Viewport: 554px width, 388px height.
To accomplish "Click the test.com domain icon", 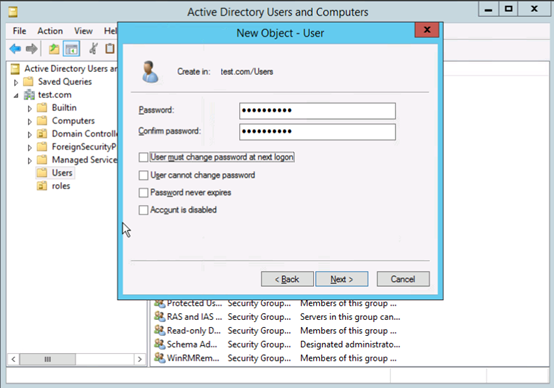I will point(29,95).
